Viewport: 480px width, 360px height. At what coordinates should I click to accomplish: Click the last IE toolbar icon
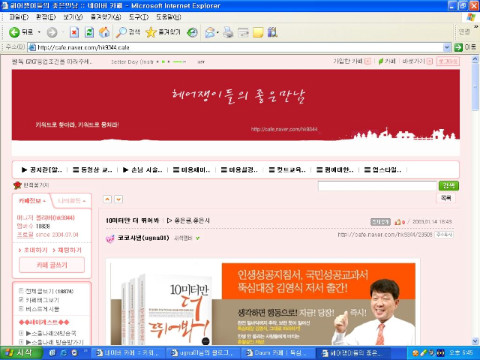(272, 32)
